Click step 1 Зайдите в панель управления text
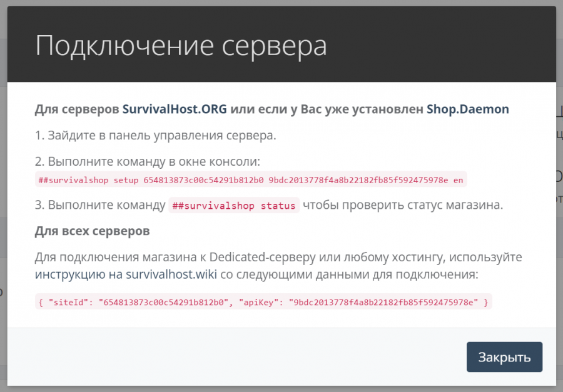563x392 pixels. [x=155, y=135]
